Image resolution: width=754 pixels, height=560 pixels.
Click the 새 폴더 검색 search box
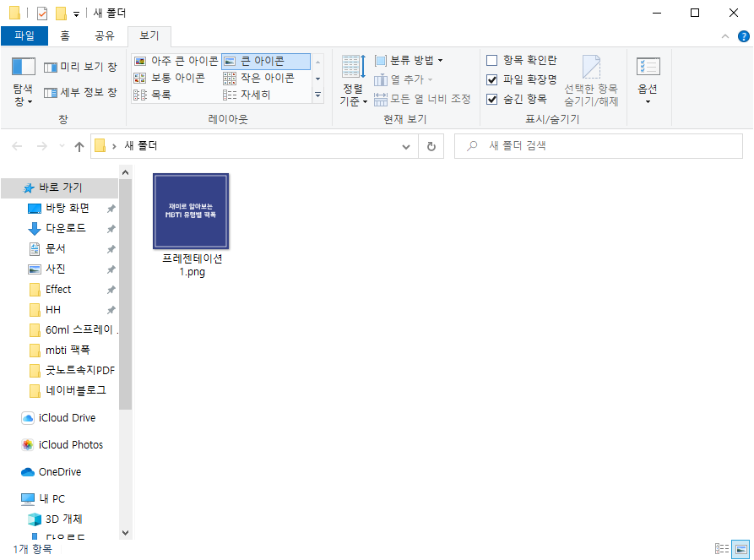point(599,146)
